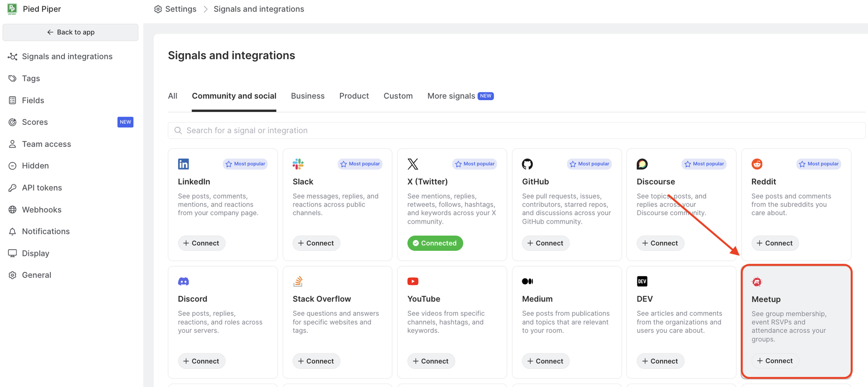
Task: Click the Signals and integrations page heading
Action: pyautogui.click(x=231, y=56)
